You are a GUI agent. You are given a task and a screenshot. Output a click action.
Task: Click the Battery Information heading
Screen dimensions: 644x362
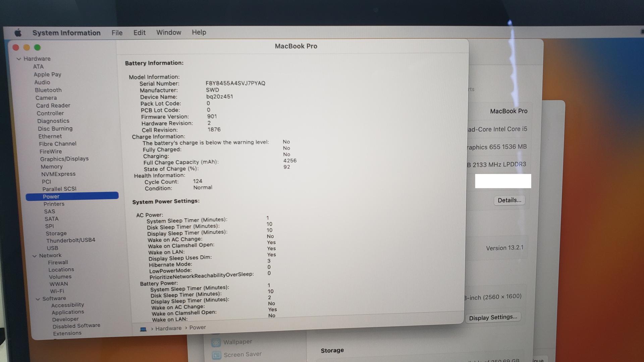click(154, 63)
